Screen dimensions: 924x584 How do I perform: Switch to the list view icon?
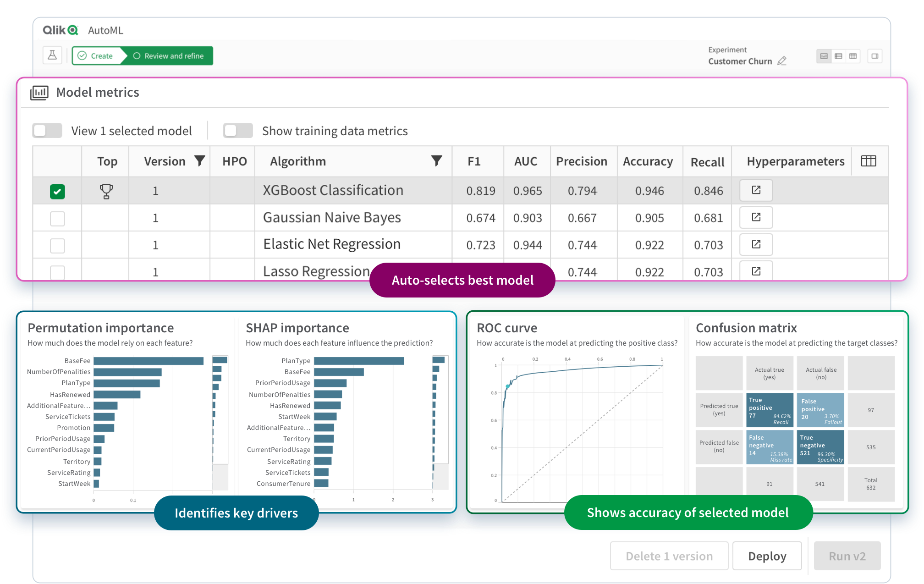(x=838, y=55)
